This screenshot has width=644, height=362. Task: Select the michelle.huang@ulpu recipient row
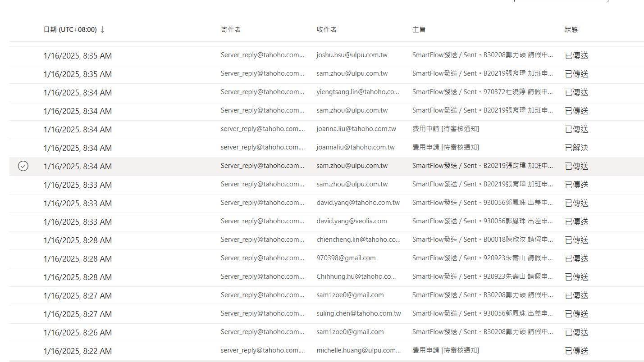(x=358, y=350)
